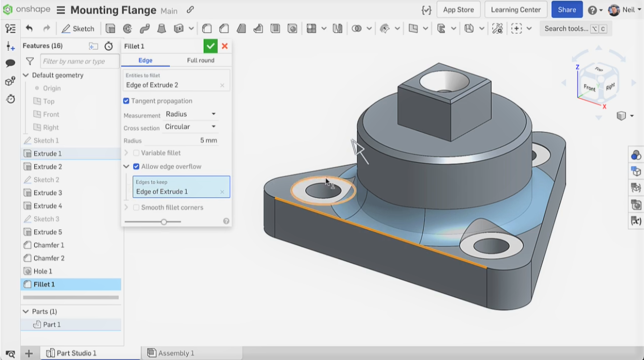Open the Appearances panel icon on right edge
The height and width of the screenshot is (360, 644).
[636, 155]
